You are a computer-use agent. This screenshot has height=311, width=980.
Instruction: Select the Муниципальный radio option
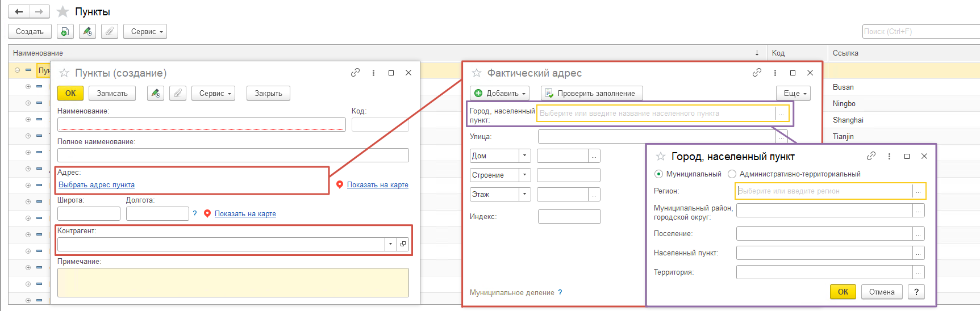tap(658, 174)
